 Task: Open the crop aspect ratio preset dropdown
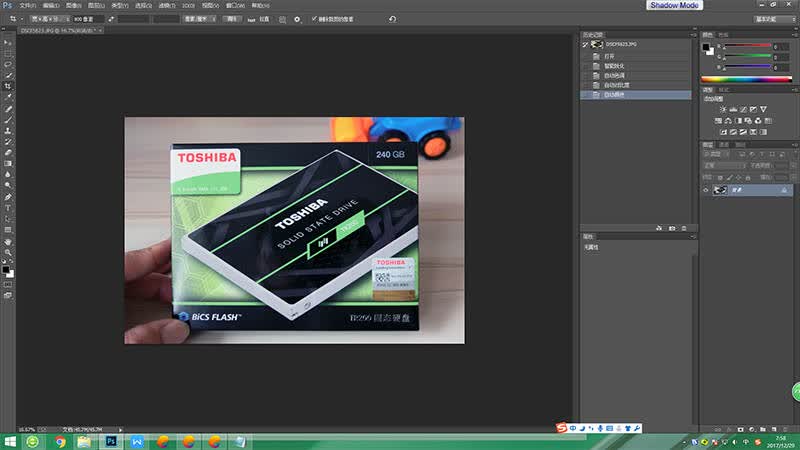47,19
